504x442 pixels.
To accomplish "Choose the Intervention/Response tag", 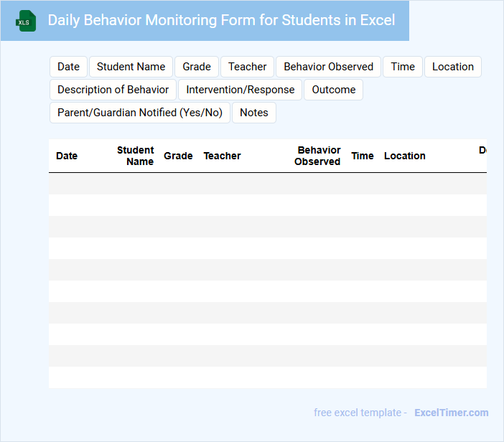I will (x=240, y=90).
